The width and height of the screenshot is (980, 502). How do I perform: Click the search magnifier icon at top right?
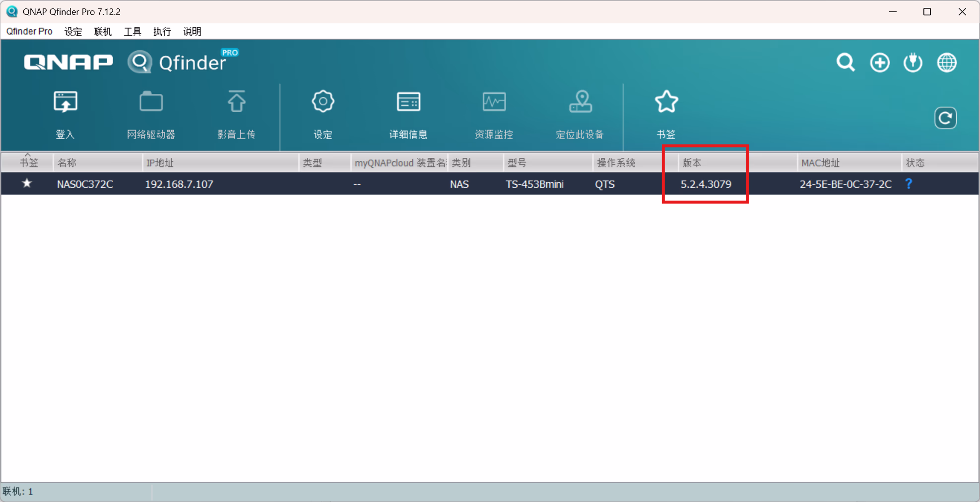click(x=846, y=63)
